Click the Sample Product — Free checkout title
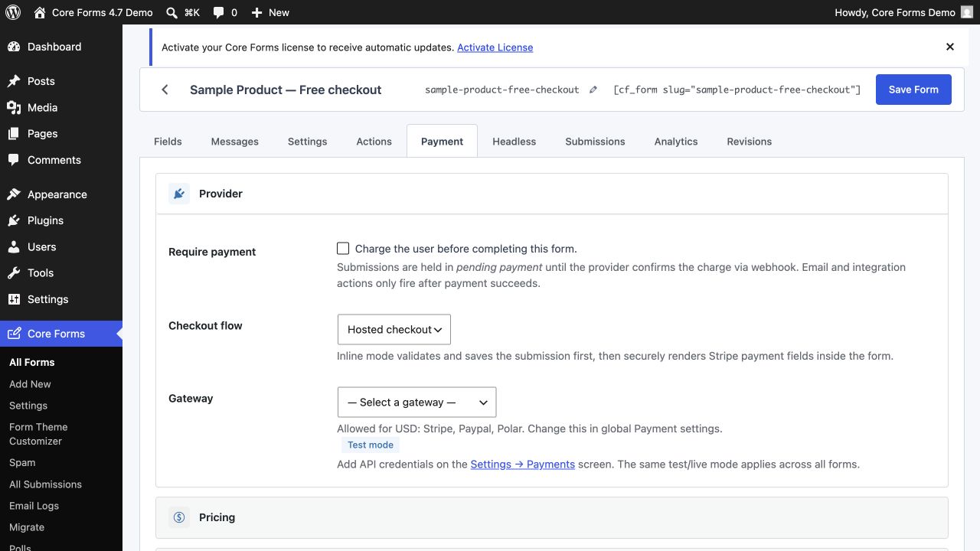This screenshot has width=980, height=551. point(286,90)
